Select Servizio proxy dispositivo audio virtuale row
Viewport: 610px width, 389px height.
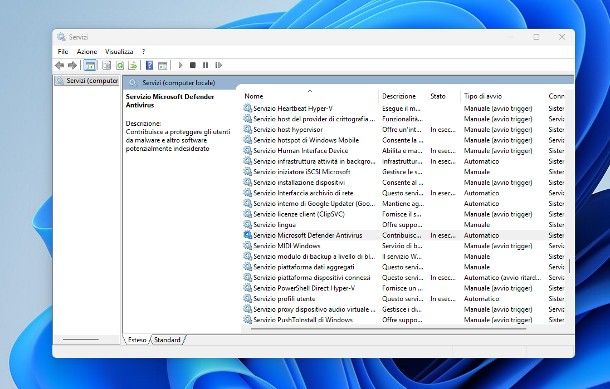tap(403, 309)
